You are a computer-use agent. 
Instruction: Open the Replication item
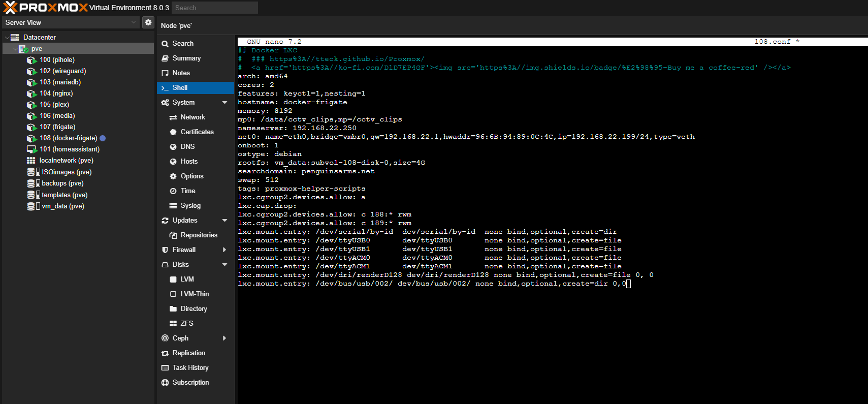click(x=196, y=353)
